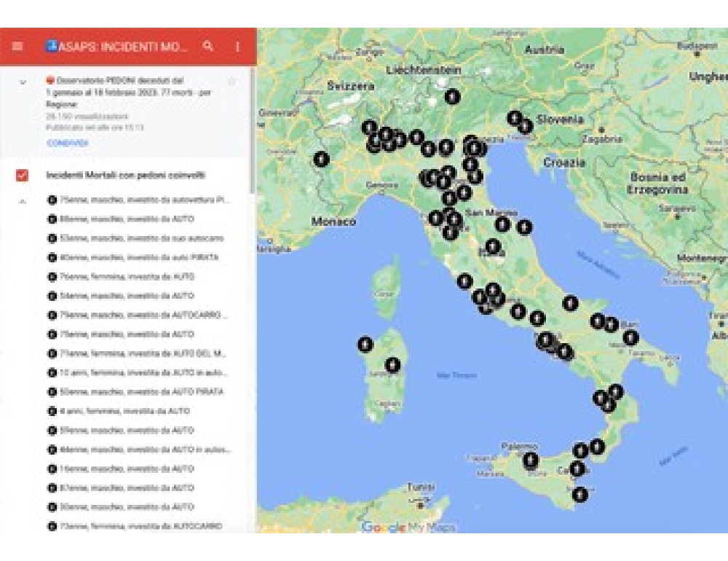
Task: Click the isolated marker on the Gargano area
Action: pos(570,303)
